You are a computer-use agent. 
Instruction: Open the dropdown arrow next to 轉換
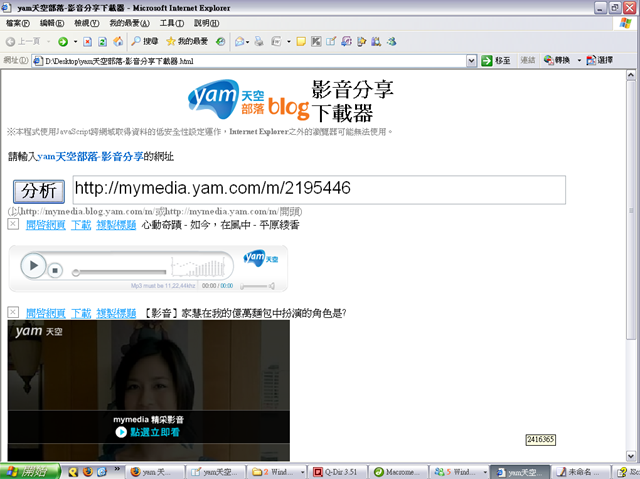click(x=579, y=61)
